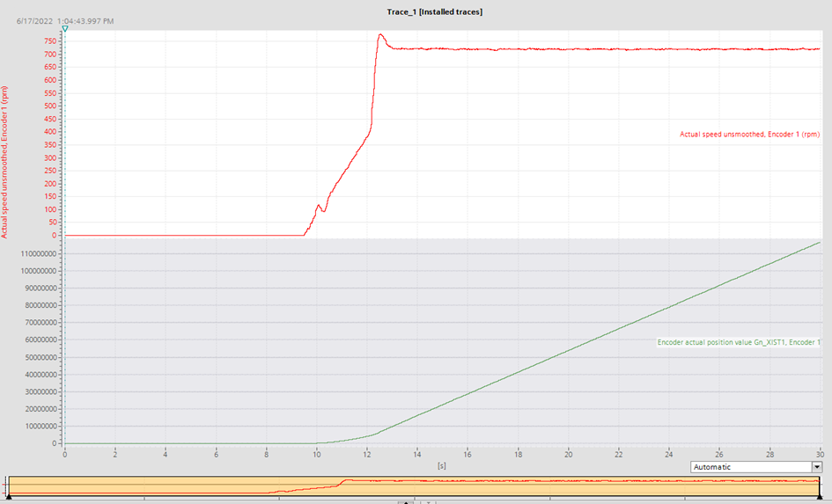The image size is (832, 504).
Task: Click the '20' tick on the time axis
Action: tap(568, 454)
